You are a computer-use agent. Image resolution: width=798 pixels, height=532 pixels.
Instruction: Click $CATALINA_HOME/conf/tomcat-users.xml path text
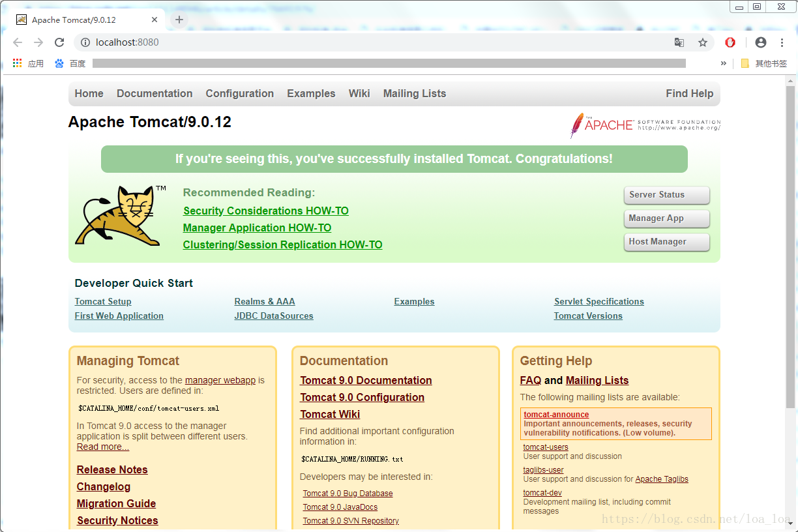(x=149, y=409)
